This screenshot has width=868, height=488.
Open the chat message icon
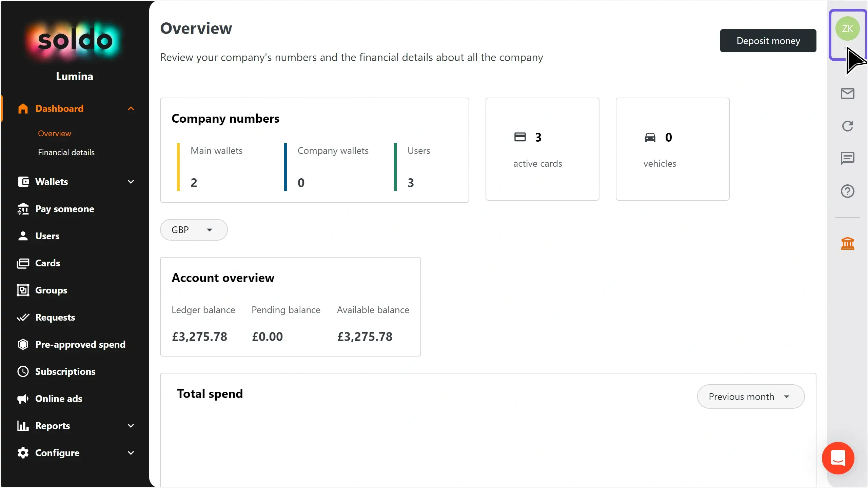[847, 158]
